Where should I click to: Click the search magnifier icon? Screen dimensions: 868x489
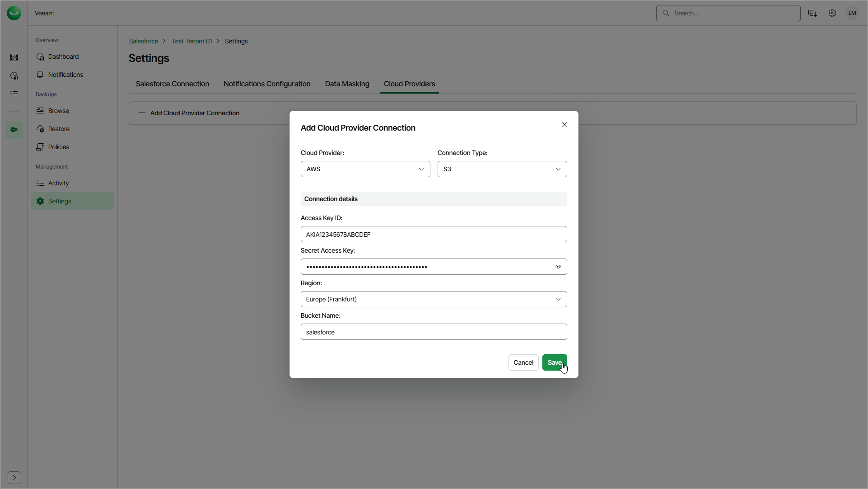pos(666,13)
